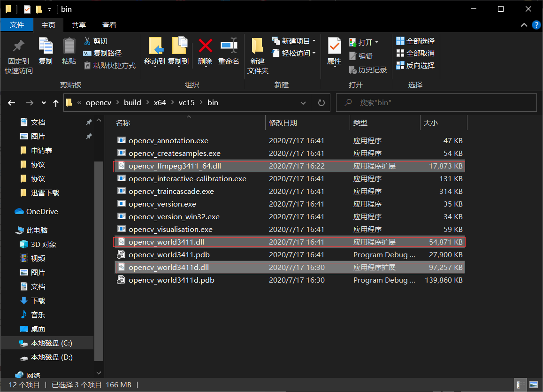Image resolution: width=543 pixels, height=392 pixels.
Task: Open the address bar history dropdown
Action: (303, 102)
